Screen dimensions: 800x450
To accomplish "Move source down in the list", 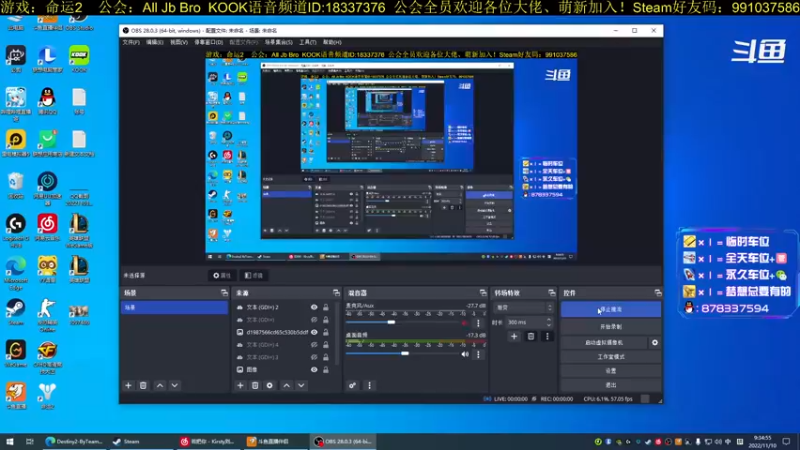I will coord(301,386).
